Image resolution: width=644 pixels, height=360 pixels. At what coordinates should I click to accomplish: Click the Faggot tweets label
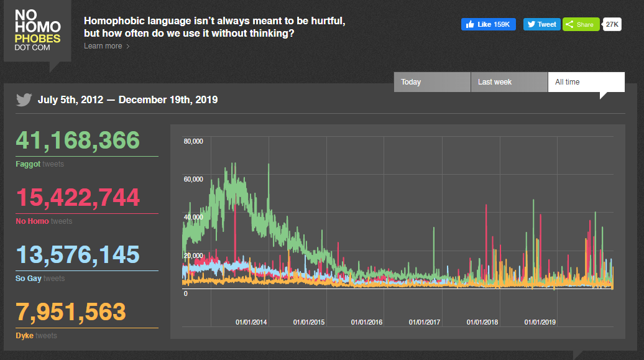[40, 164]
